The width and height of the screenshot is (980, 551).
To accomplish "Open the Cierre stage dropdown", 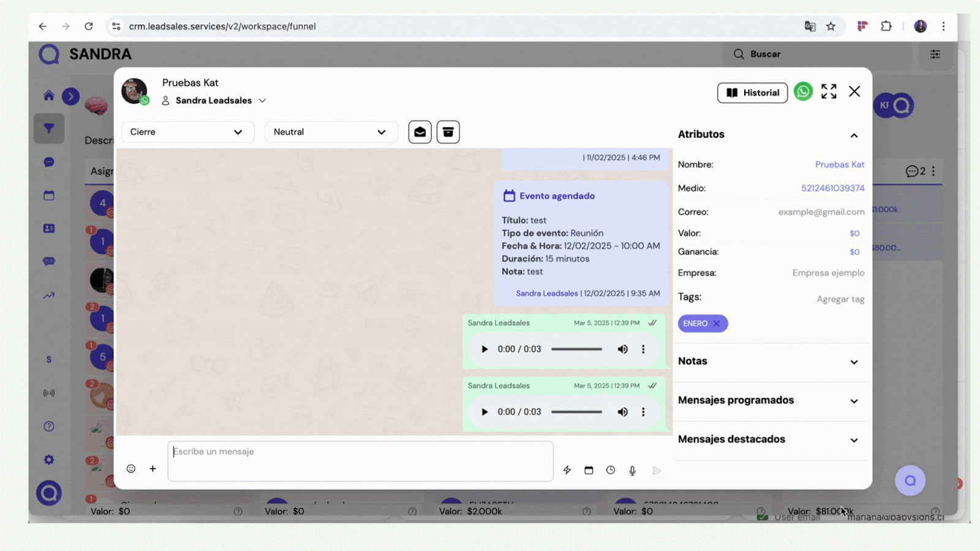I will 187,132.
